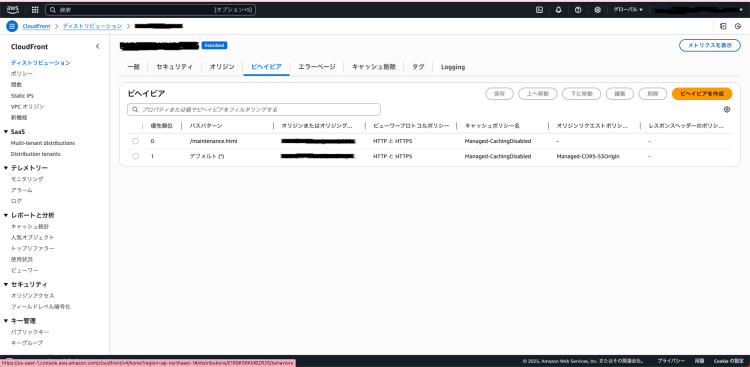Screen dimensions: 750x367
Task: Select the /maintenance.html behavior radio button
Action: (135, 141)
